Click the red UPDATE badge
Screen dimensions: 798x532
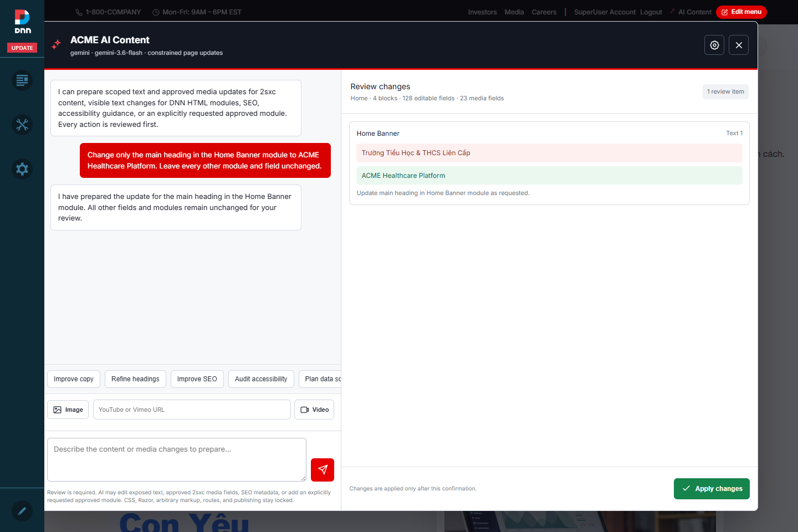click(22, 48)
